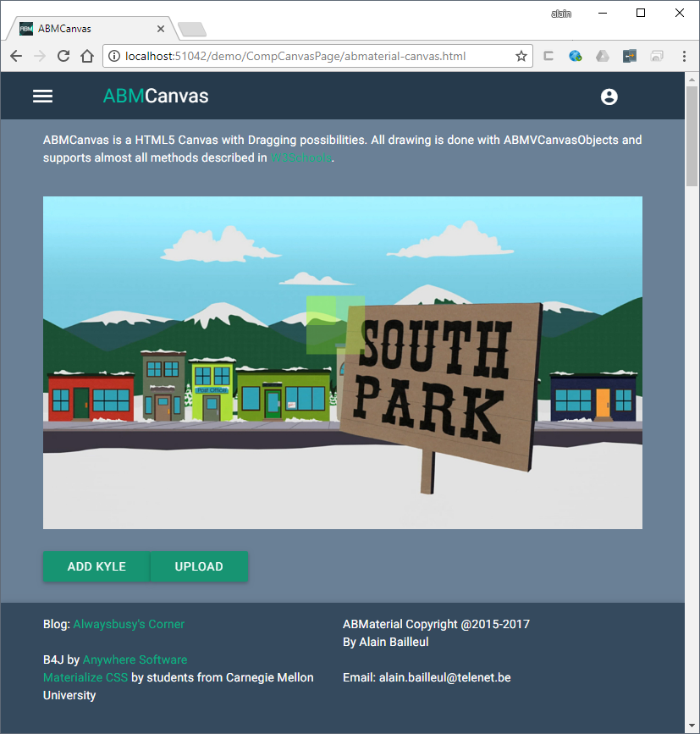The height and width of the screenshot is (734, 700).
Task: Reload the current page
Action: (x=63, y=56)
